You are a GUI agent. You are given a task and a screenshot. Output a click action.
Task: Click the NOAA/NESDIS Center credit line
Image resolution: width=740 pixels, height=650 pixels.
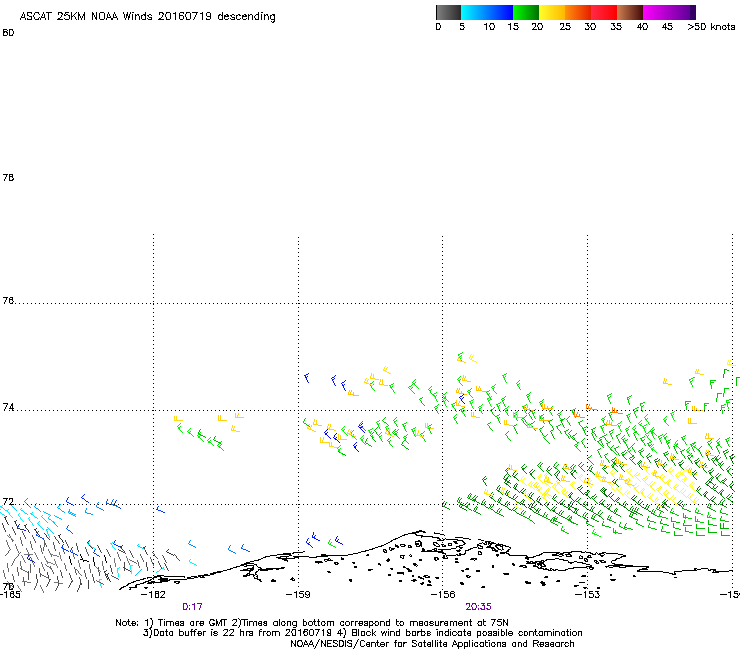pos(432,644)
